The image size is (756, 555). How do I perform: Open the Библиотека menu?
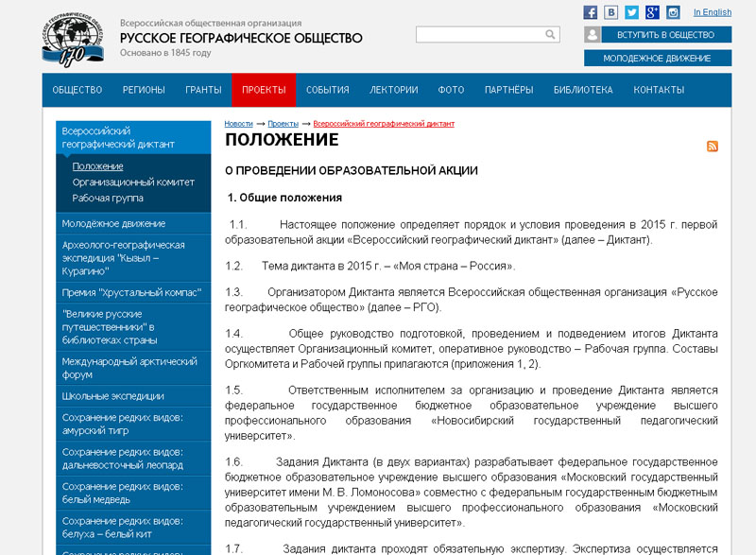(583, 90)
